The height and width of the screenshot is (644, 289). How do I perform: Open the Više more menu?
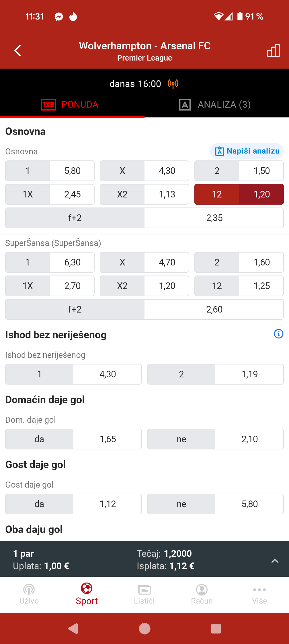click(x=259, y=593)
